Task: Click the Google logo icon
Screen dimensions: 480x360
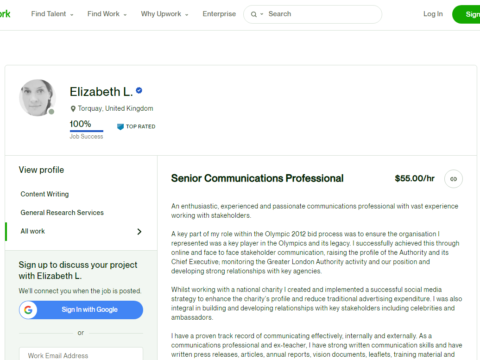Action: (x=28, y=310)
